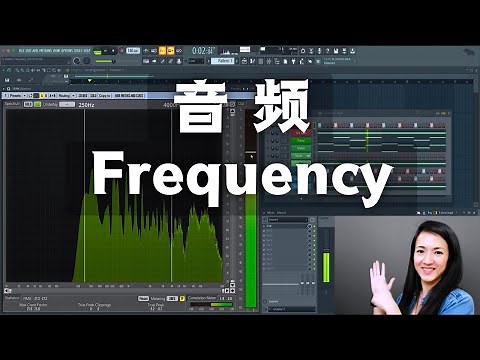Click third icon right of Pattern 1 selector
The width and height of the screenshot is (480, 360).
click(x=261, y=61)
